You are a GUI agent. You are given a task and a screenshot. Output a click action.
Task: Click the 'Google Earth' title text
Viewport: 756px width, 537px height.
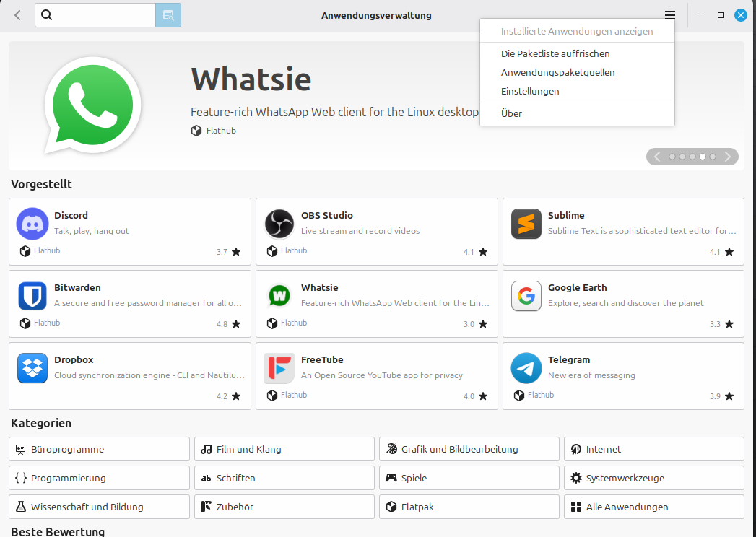(x=577, y=288)
